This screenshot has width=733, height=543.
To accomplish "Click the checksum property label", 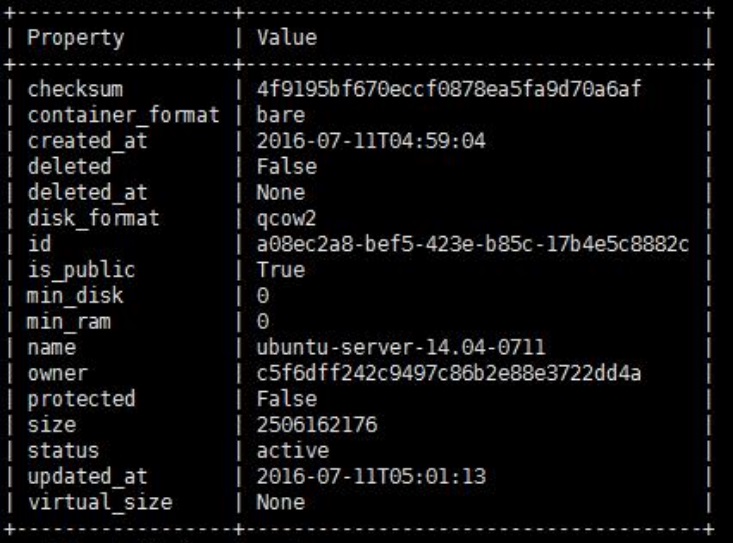I will tap(69, 89).
